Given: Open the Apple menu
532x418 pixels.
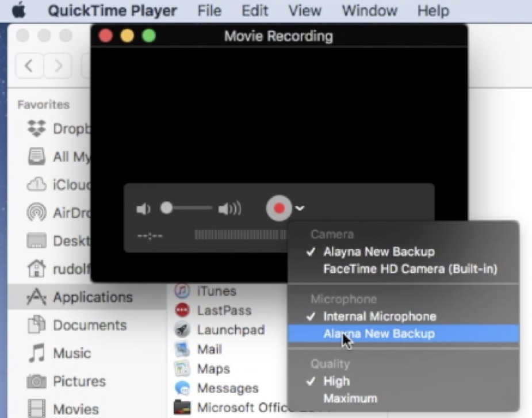Looking at the screenshot, I should 19,10.
